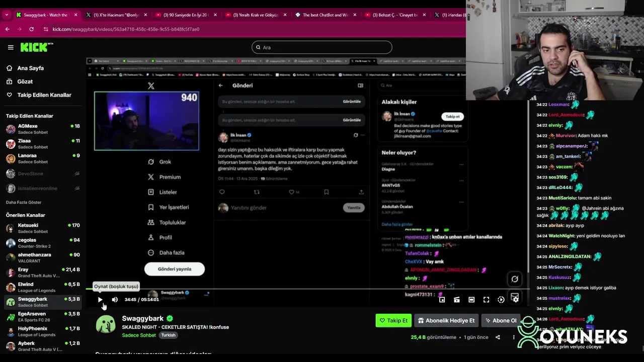Viewport: 644px width, 362px height.
Task: Open ismailemreonline offline channel
Action: point(43,188)
